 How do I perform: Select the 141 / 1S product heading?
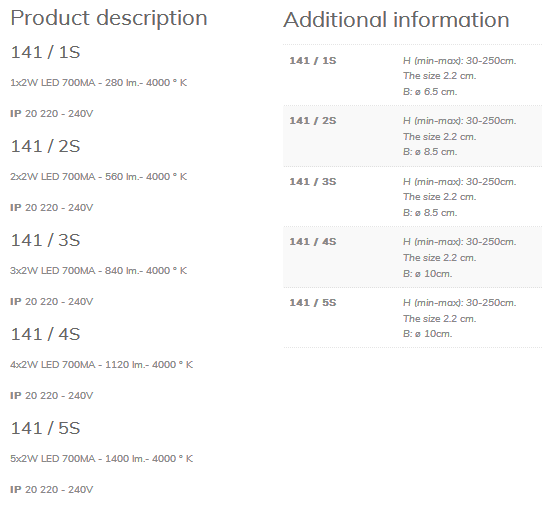click(45, 52)
